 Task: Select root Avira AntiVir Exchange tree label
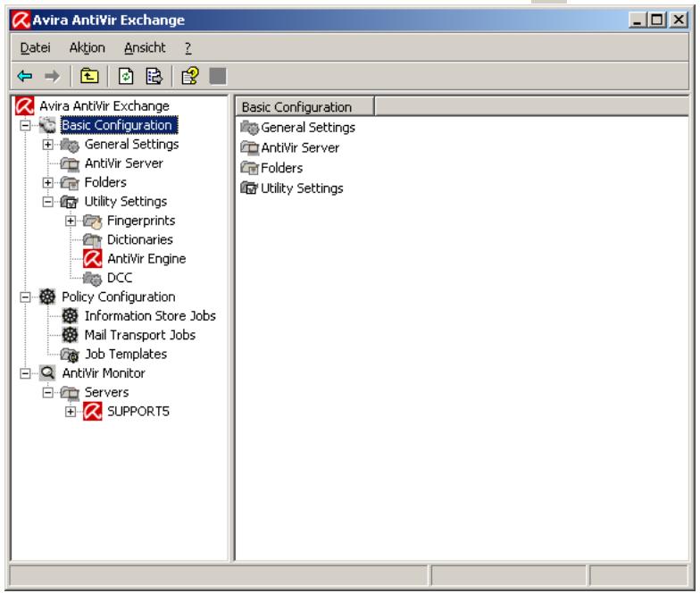tap(104, 105)
